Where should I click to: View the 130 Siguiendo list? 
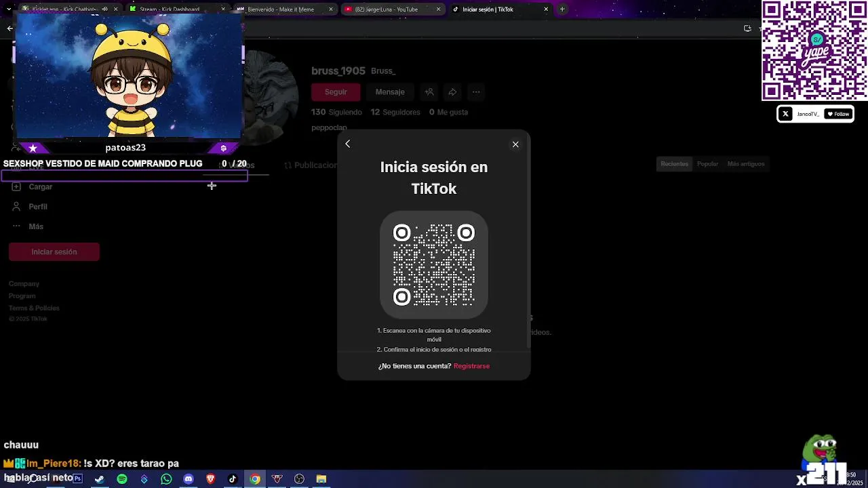click(x=336, y=112)
